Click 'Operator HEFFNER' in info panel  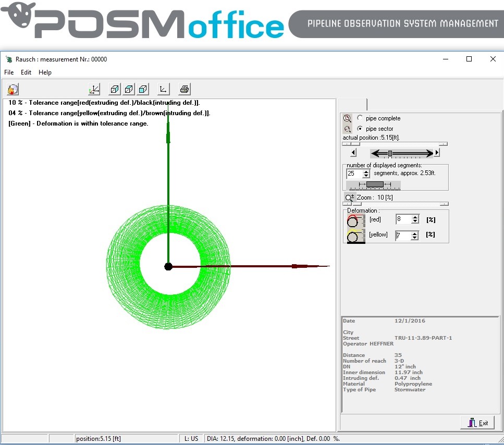[x=368, y=343]
